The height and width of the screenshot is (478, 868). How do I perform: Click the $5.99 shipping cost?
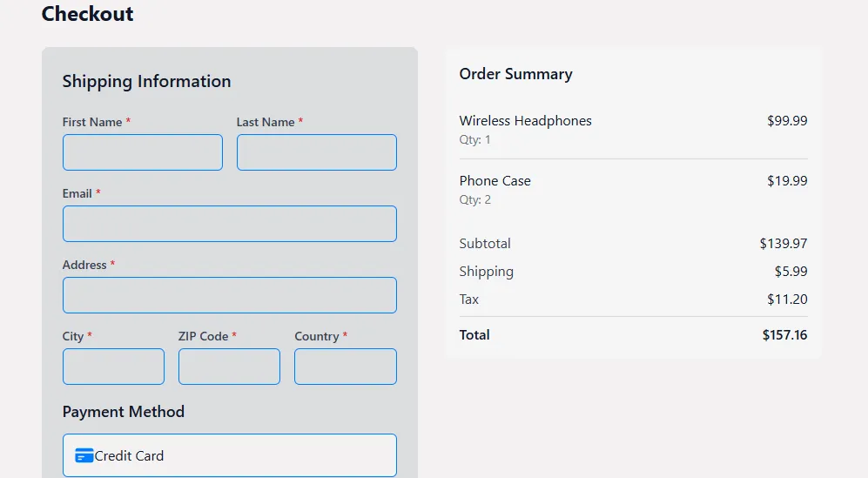tap(791, 272)
